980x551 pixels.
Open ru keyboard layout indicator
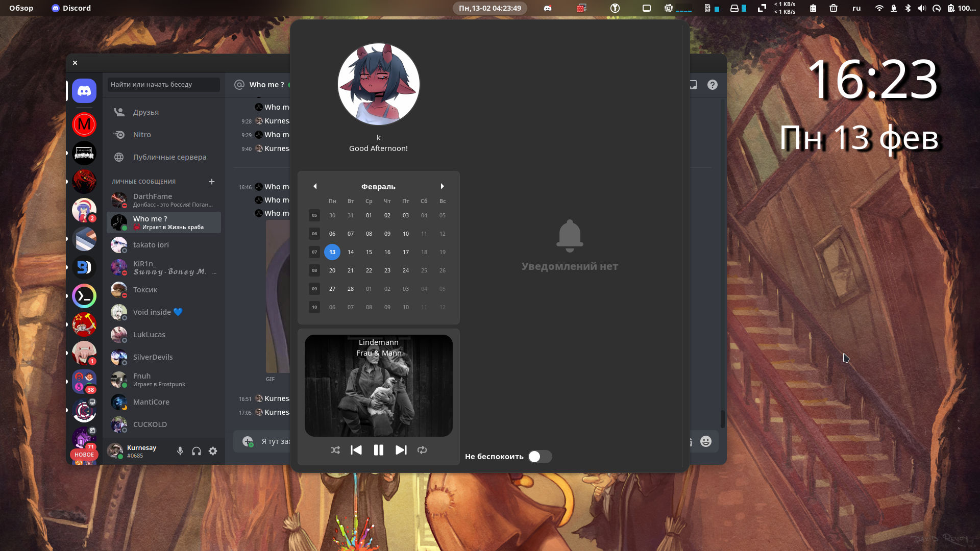(856, 8)
